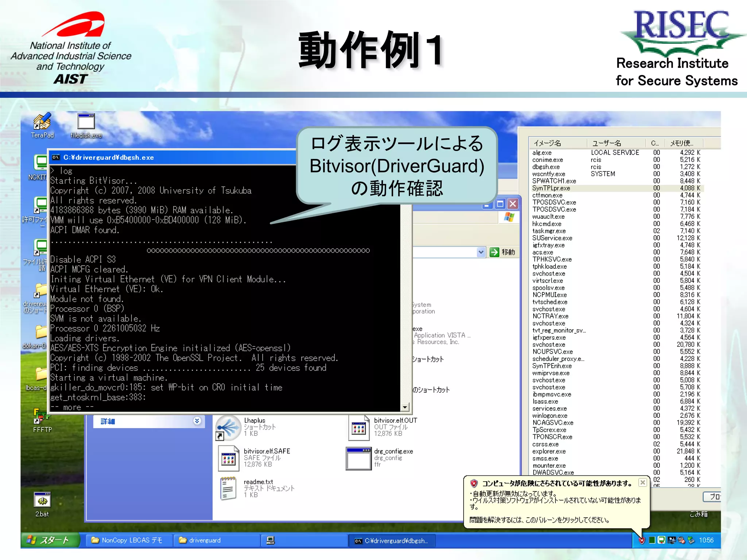
Task: Open the TeraPad desktop shortcut
Action: point(42,125)
